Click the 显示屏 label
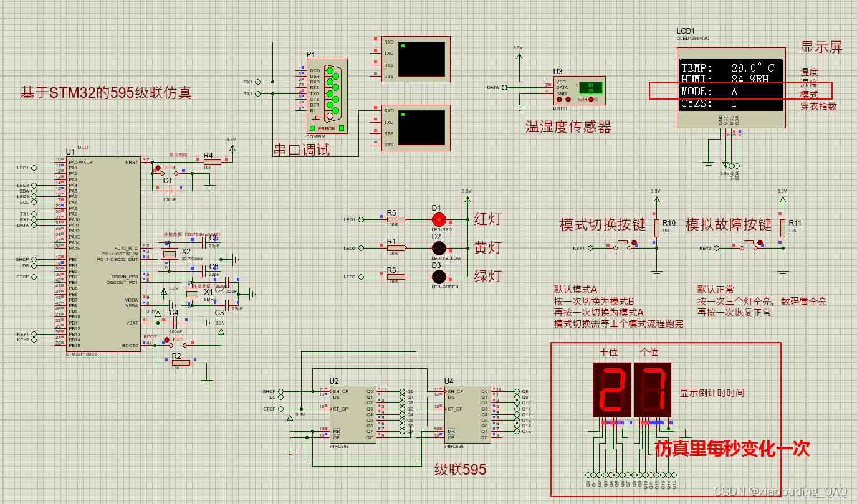 point(821,47)
